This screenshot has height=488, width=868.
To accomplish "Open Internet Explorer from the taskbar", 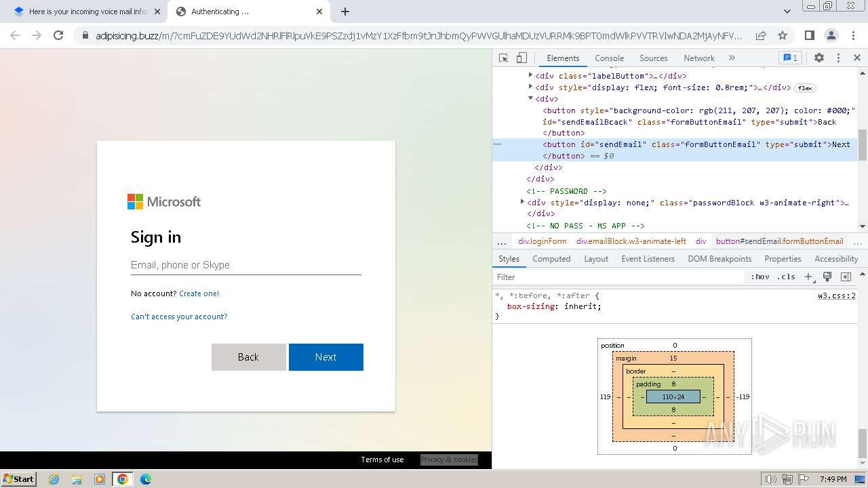I will [54, 479].
